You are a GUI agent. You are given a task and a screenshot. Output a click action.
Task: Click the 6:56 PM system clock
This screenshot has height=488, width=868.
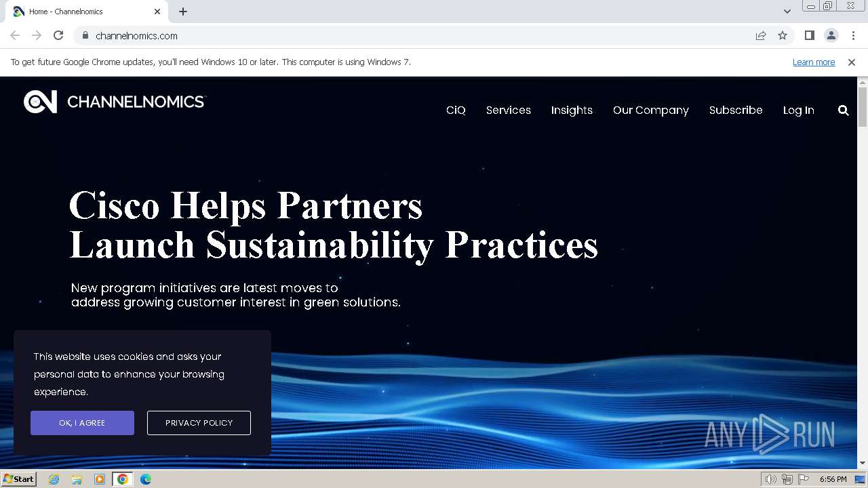pos(833,479)
